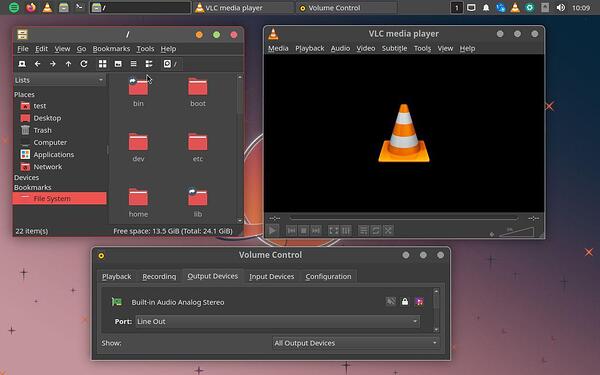
Task: Launch Firefox from the top panel
Action: pyautogui.click(x=31, y=8)
